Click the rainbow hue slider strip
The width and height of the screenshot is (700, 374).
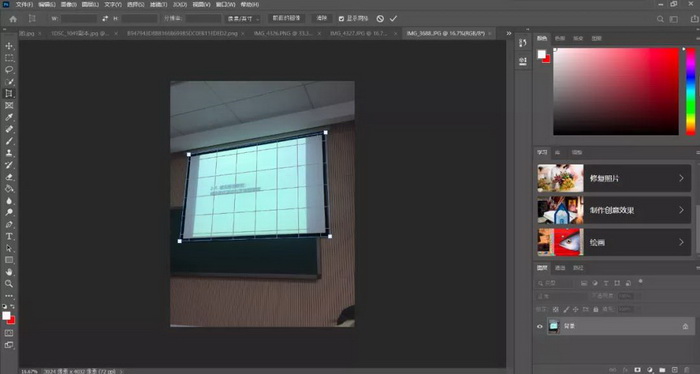690,91
